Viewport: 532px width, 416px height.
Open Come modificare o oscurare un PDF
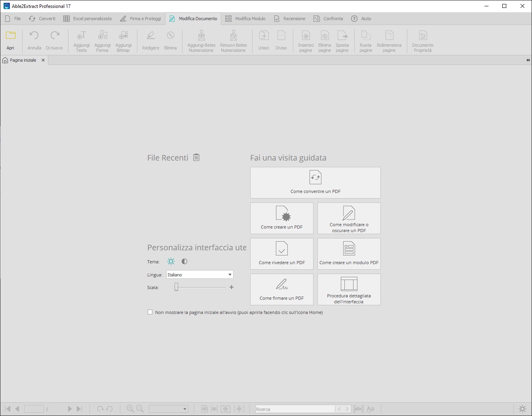tap(349, 218)
